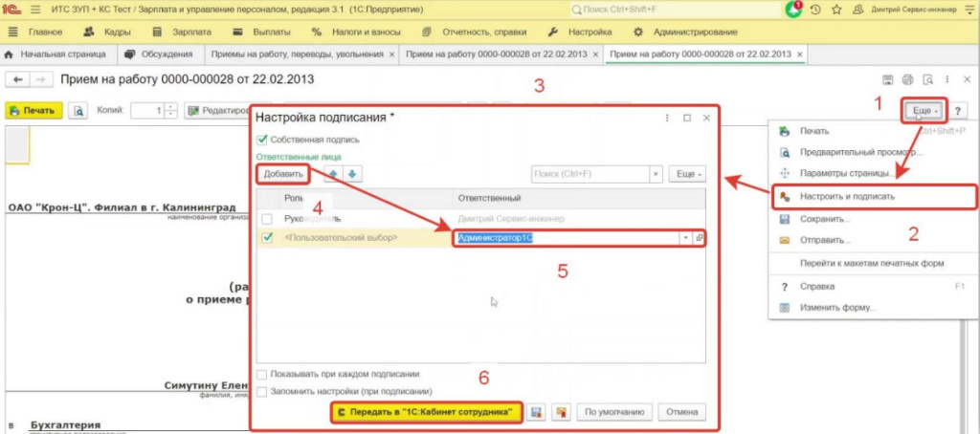Screen dimensions: 980x434
Task: Open the Еще dropdown inside the dialog
Action: pos(687,174)
